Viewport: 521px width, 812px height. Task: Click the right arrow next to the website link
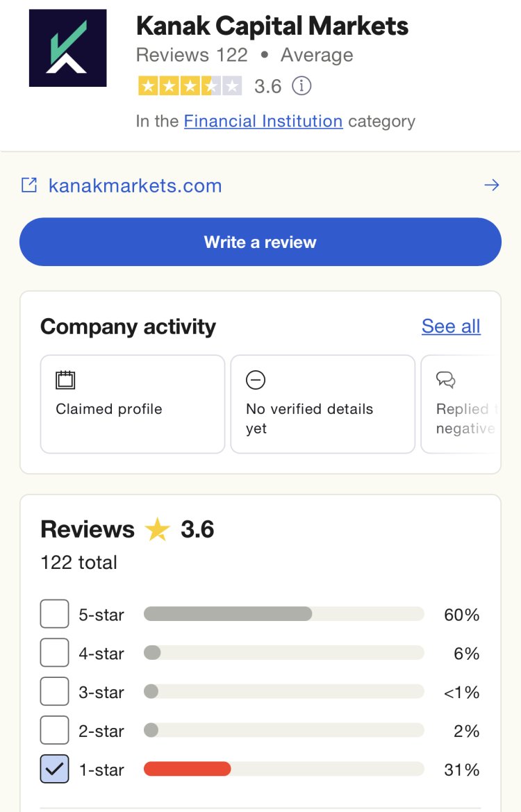[x=491, y=185]
